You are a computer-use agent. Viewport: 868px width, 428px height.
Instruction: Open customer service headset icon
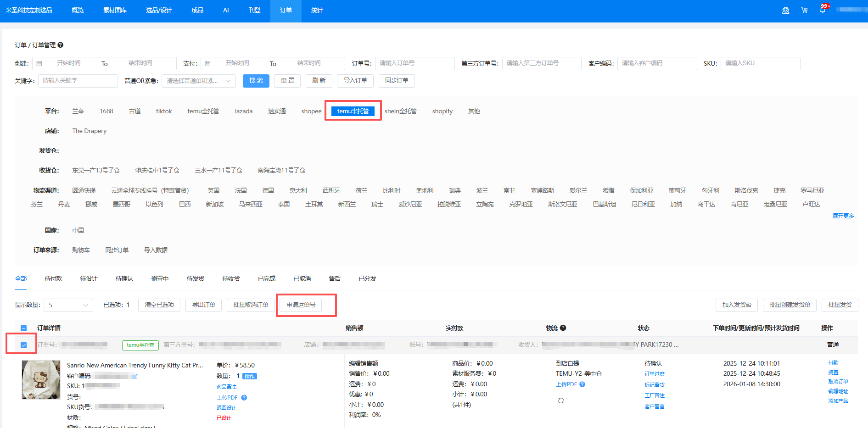[785, 10]
